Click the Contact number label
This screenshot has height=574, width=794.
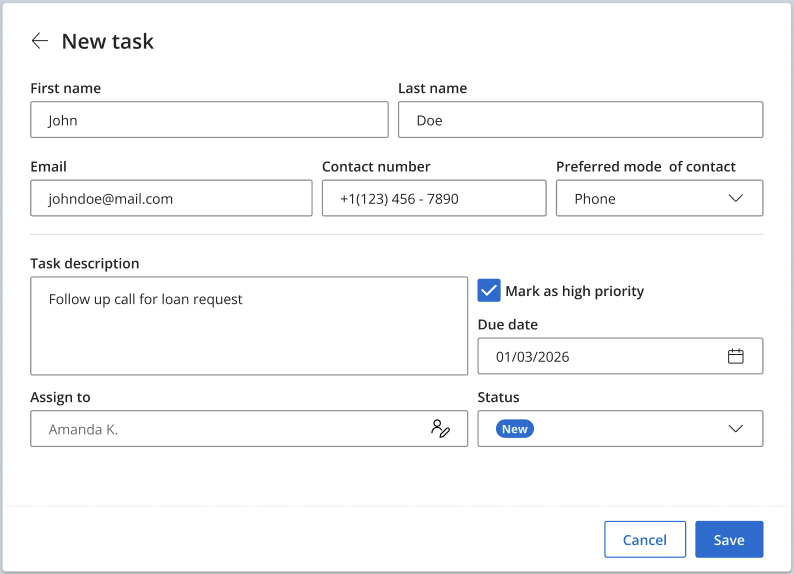[376, 167]
